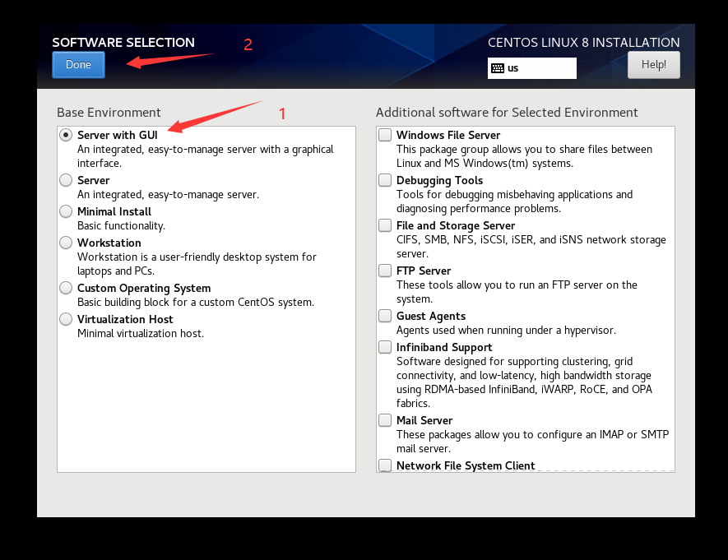
Task: Enable the Mail Server checkbox
Action: pos(385,420)
